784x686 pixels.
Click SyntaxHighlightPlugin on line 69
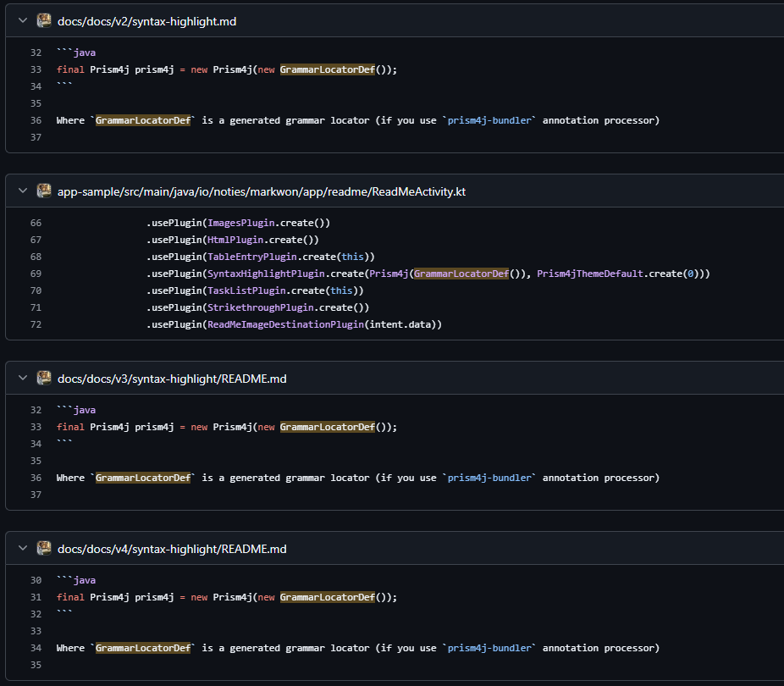266,274
